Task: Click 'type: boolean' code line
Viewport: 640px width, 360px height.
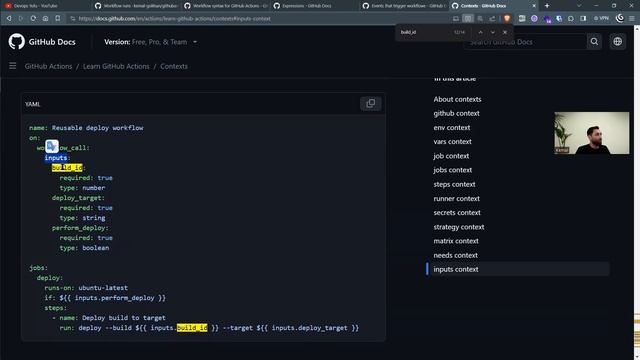Action: tap(84, 248)
